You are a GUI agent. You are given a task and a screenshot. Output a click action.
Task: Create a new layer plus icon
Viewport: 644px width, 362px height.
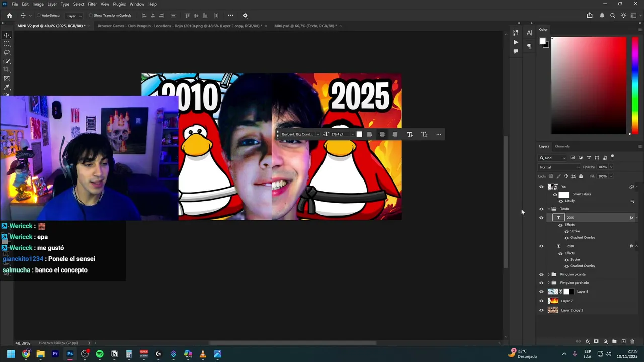point(623,342)
